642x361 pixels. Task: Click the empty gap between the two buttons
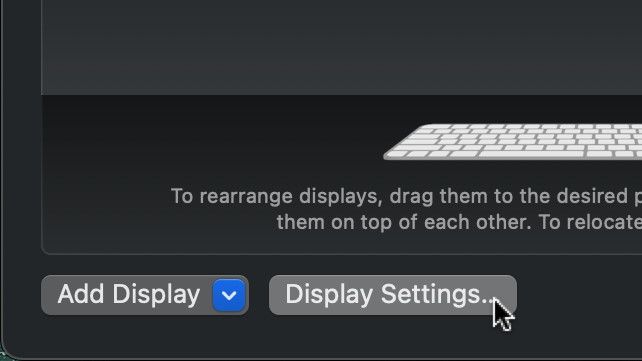tap(259, 295)
